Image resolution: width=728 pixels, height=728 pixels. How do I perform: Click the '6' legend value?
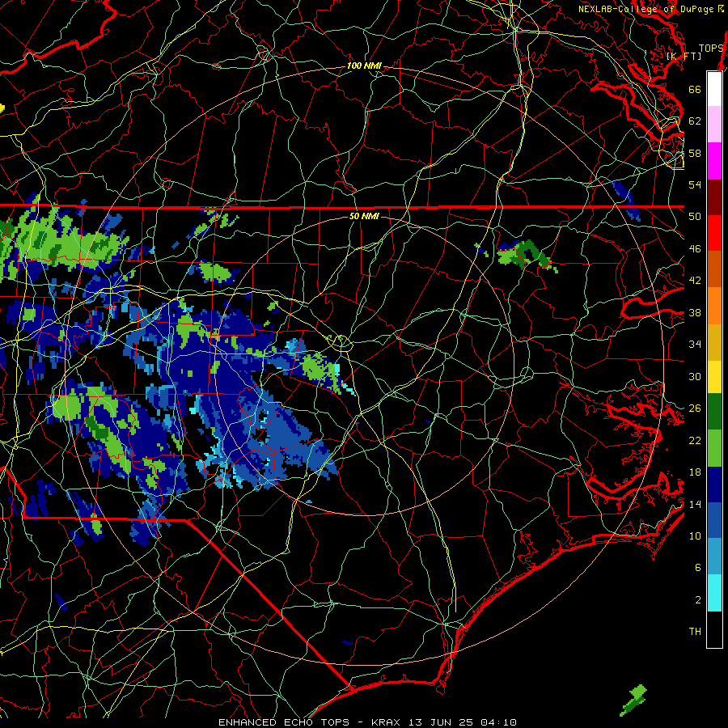click(698, 568)
